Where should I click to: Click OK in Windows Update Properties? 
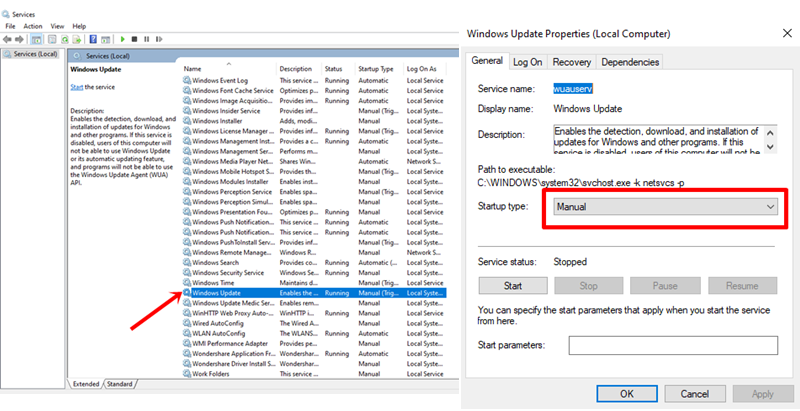coord(627,394)
